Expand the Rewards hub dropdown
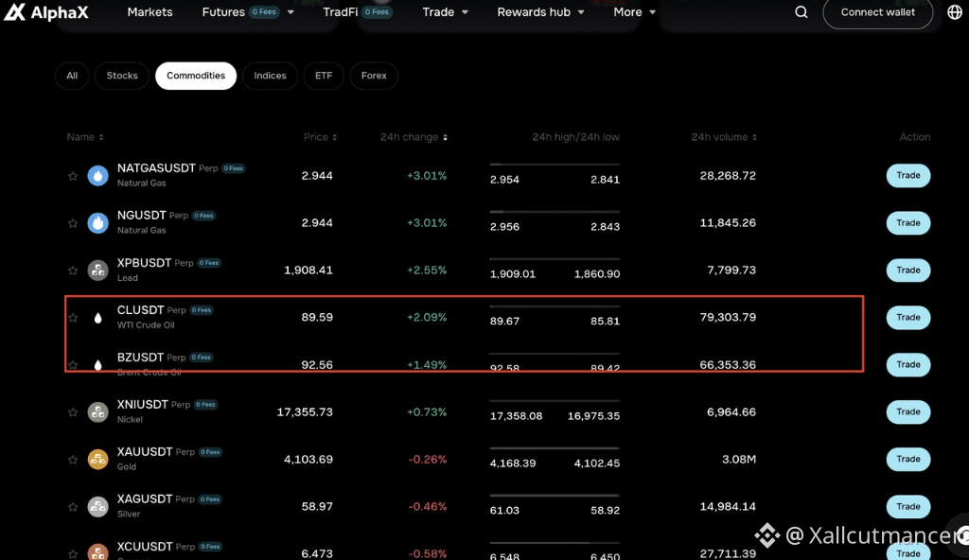The height and width of the screenshot is (560, 969). pos(581,12)
